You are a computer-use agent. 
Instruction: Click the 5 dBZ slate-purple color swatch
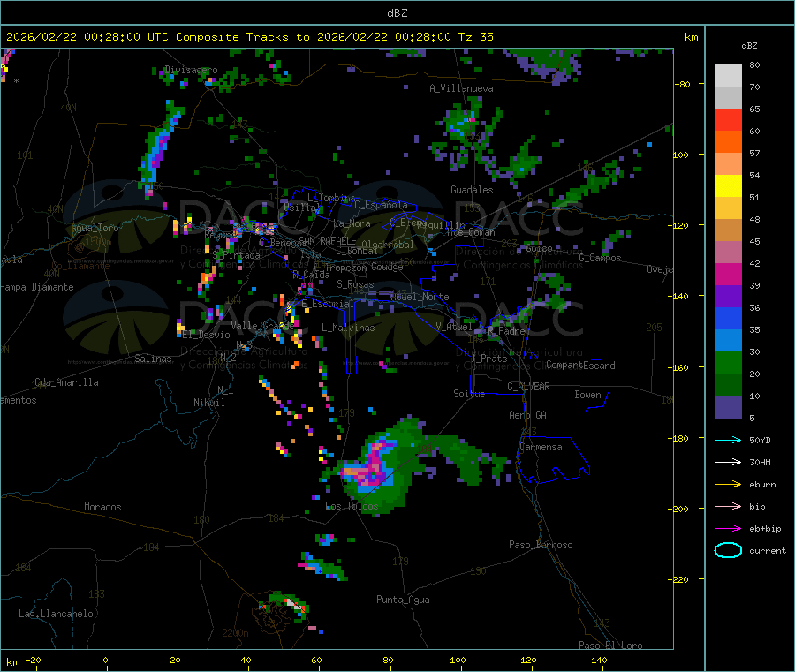click(728, 407)
